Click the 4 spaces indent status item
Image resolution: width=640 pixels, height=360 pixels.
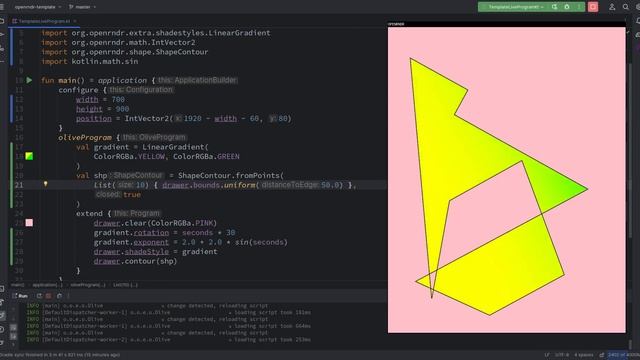click(x=584, y=355)
